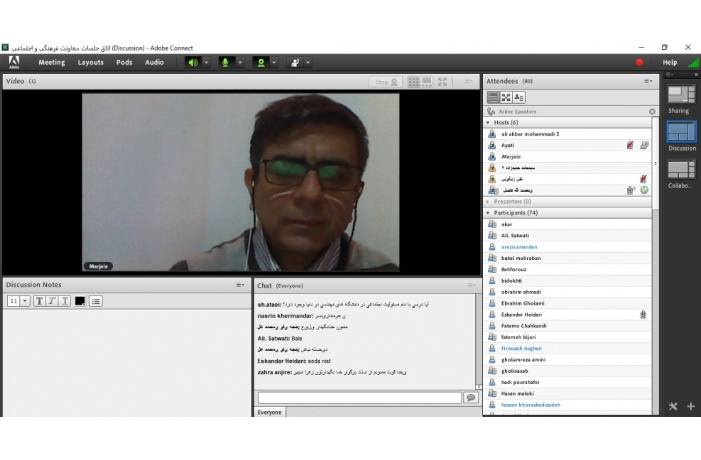Select host ali akbar mohammadi 2

tap(568, 134)
